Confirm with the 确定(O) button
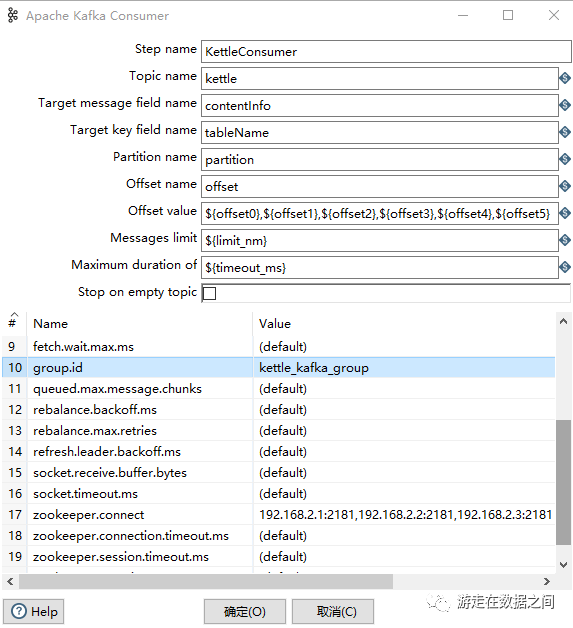The height and width of the screenshot is (628, 573). point(245,612)
